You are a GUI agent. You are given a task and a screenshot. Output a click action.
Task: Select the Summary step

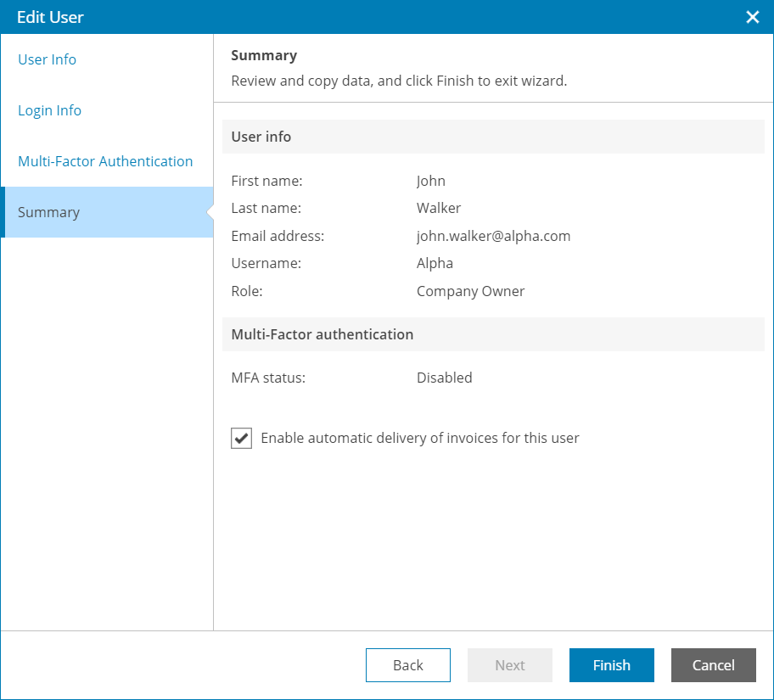click(48, 212)
